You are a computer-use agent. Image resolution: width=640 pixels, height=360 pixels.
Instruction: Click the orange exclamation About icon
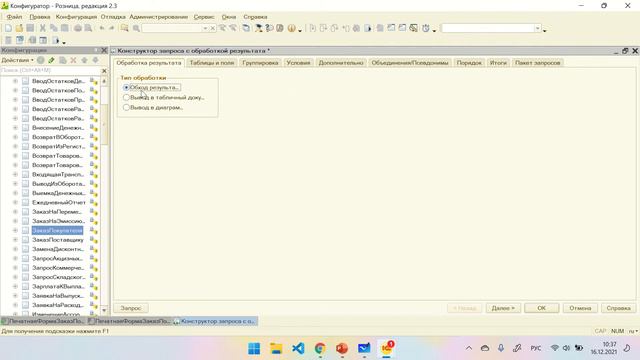(291, 28)
